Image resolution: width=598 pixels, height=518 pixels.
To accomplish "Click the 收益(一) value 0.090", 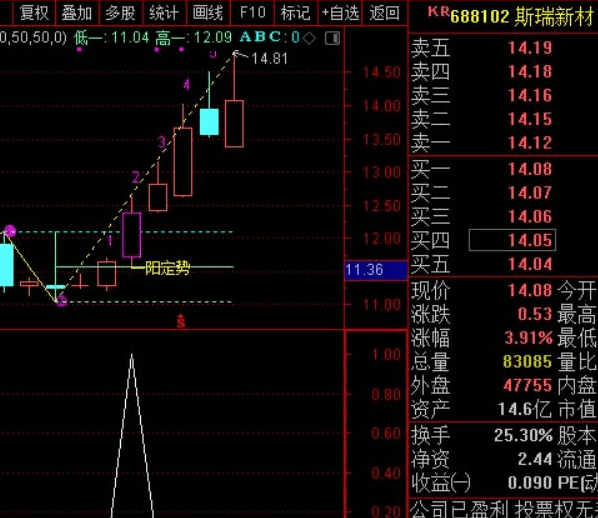I will click(530, 483).
